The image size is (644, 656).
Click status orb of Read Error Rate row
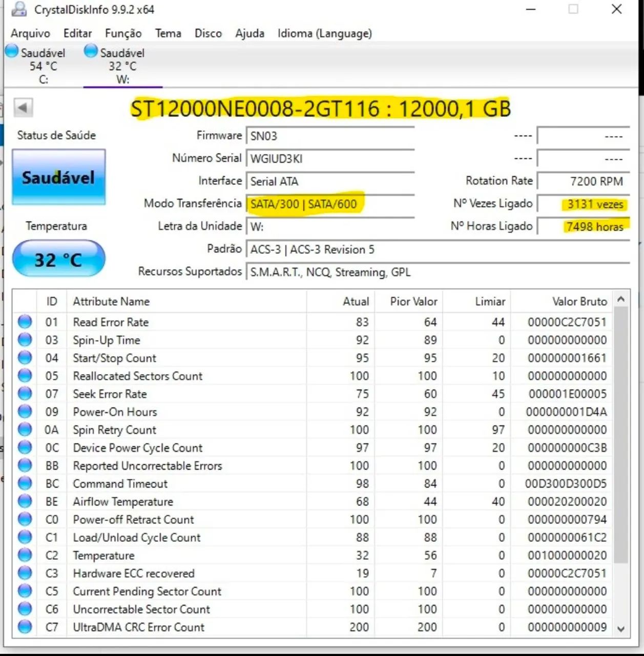(25, 322)
